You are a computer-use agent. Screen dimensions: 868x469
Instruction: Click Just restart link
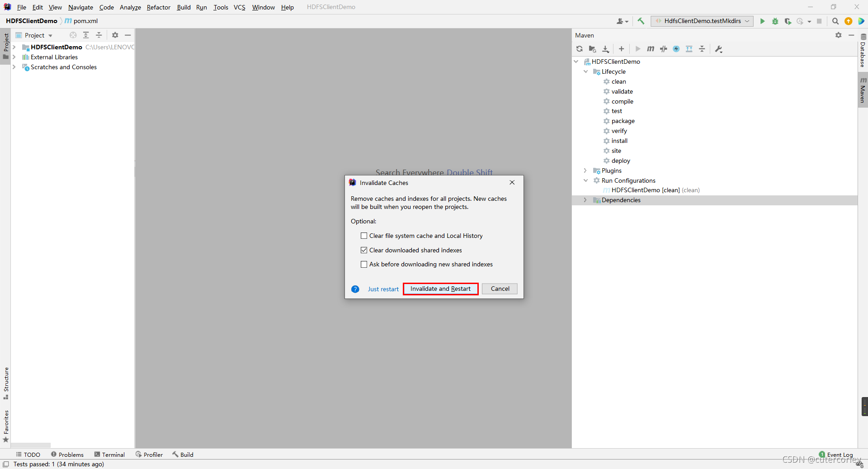[x=383, y=289]
